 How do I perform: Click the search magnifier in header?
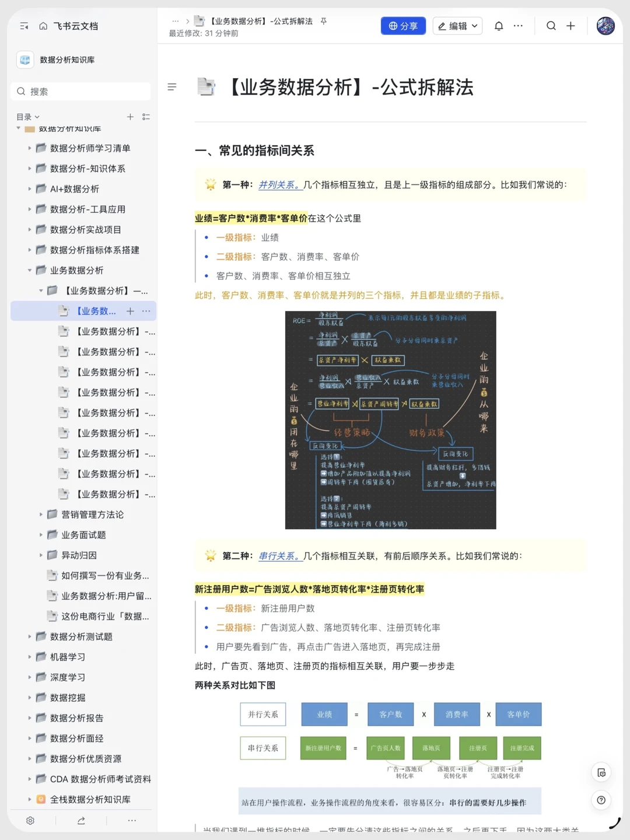click(x=551, y=26)
